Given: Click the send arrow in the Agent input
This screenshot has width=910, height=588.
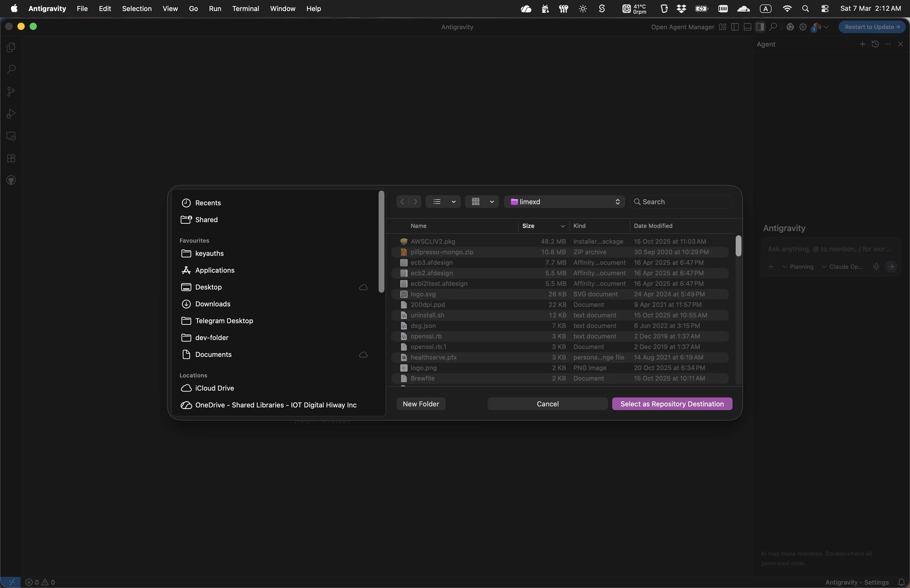Looking at the screenshot, I should click(891, 267).
